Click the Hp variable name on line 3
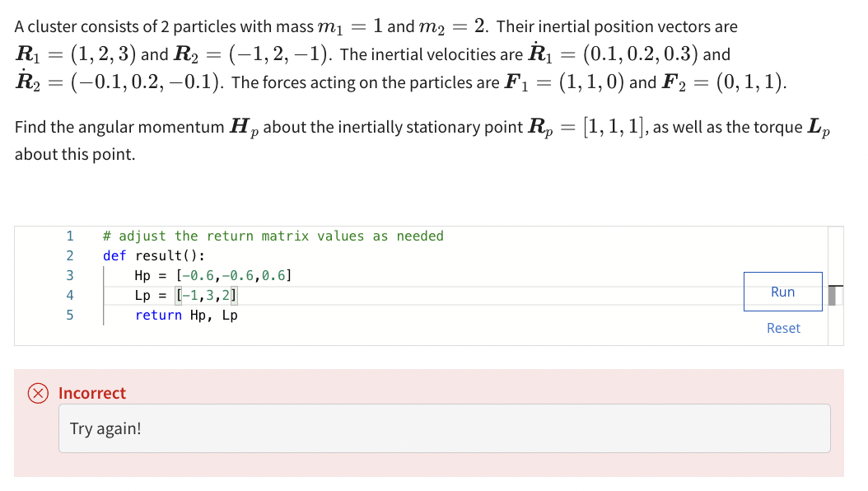Viewport: 868px width, 491px height. tap(142, 275)
